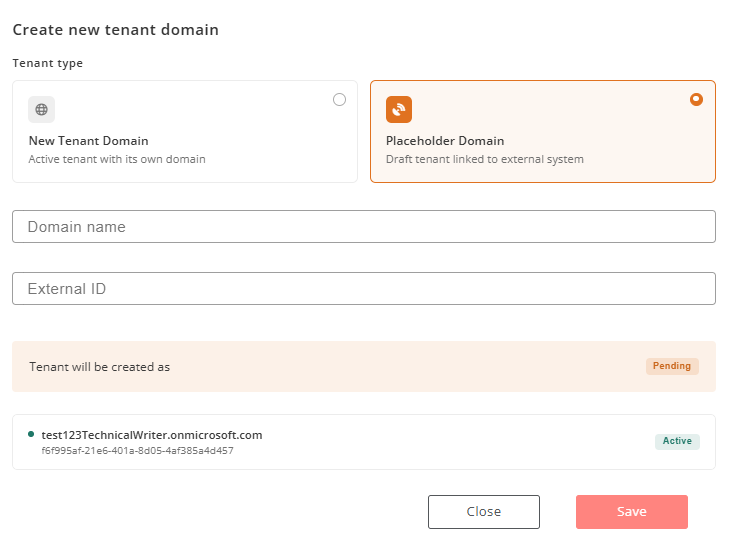Click the 'Tenant type' label

[48, 63]
